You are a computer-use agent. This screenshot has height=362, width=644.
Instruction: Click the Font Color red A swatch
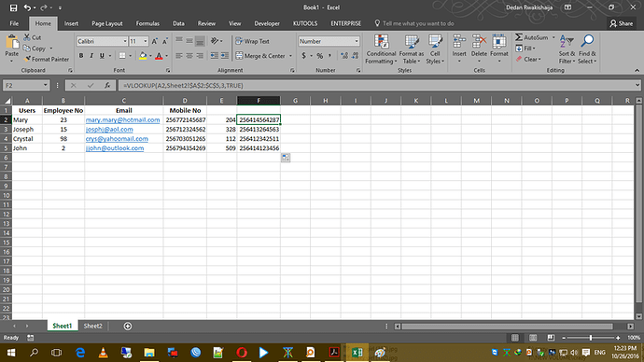click(x=159, y=56)
